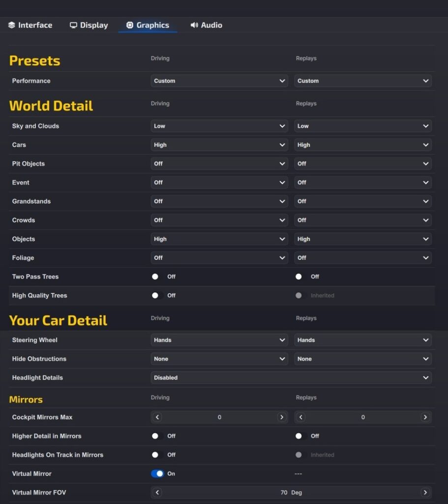The image size is (448, 504).
Task: Increase Cockpit Mirrors Max for Driving
Action: [x=281, y=417]
